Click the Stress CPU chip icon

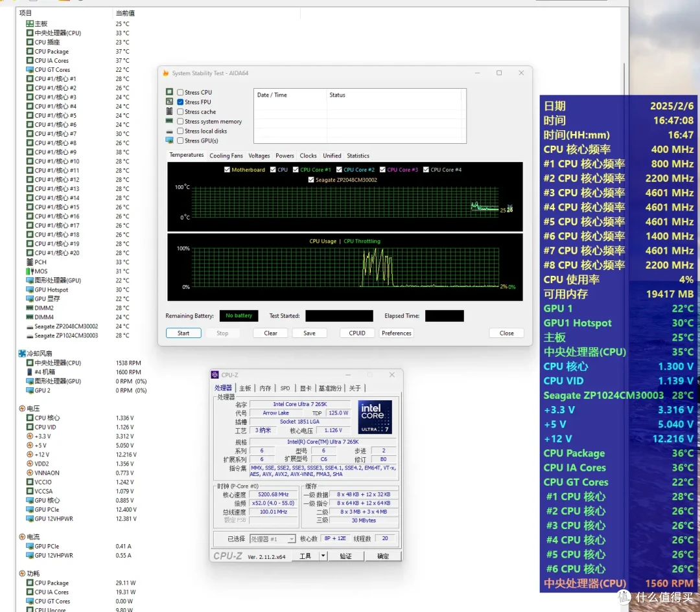click(x=169, y=92)
